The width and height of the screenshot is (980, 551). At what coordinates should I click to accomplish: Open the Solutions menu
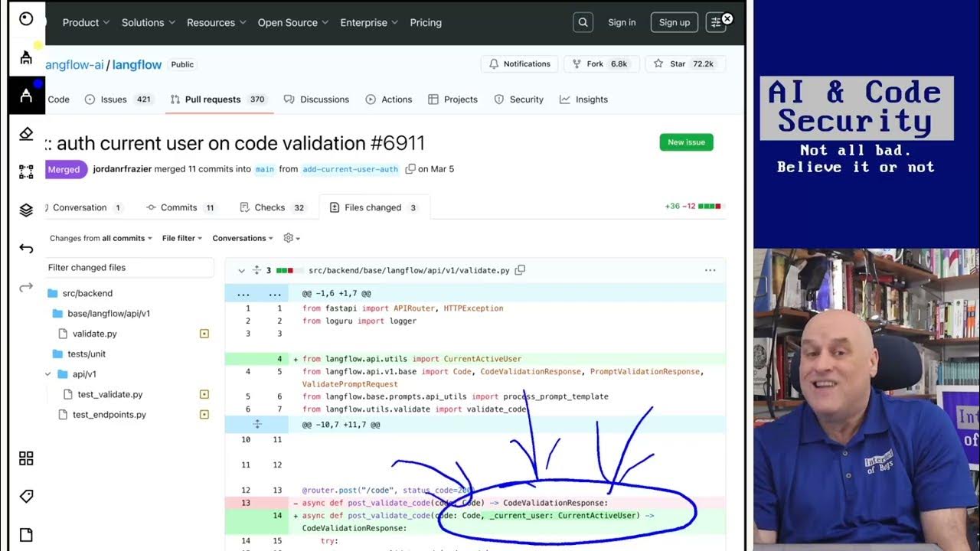click(x=148, y=22)
